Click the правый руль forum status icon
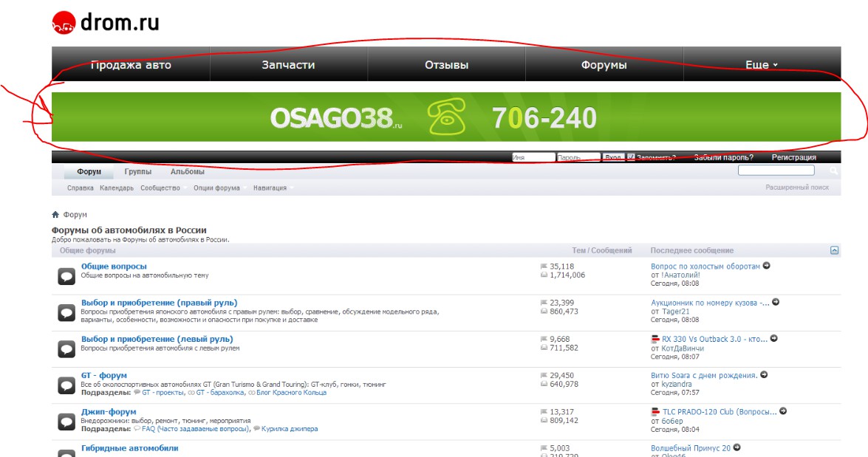 point(66,312)
